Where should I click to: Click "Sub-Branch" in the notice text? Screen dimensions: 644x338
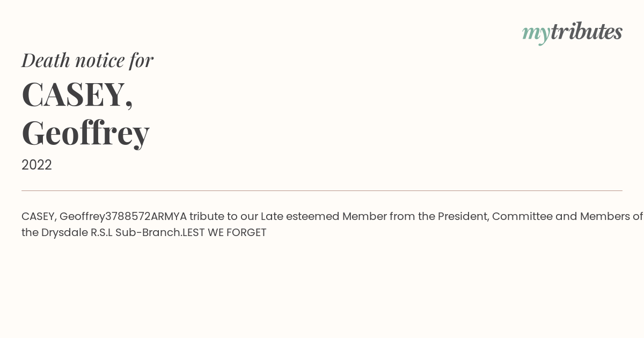[x=147, y=233]
